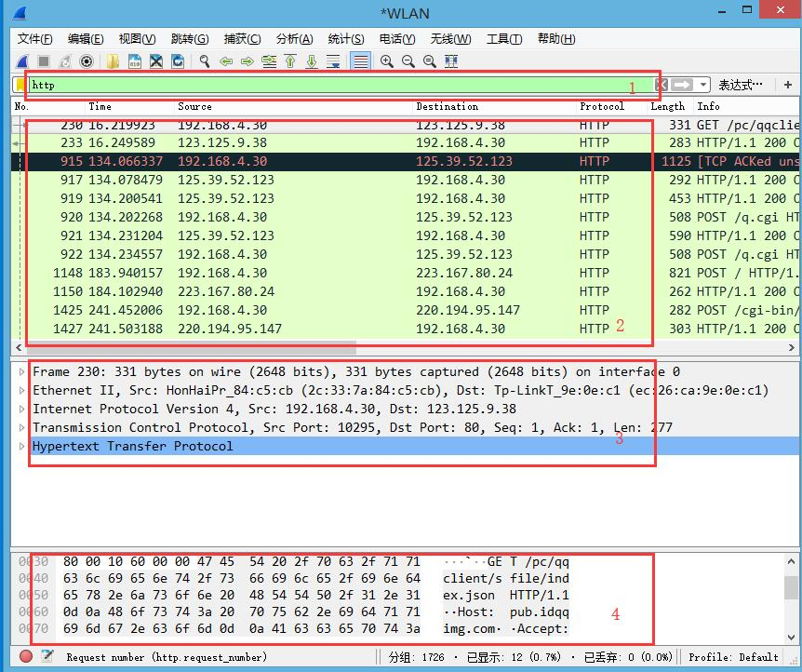The width and height of the screenshot is (802, 672).
Task: Sort by the Protocol column header
Action: pos(611,106)
